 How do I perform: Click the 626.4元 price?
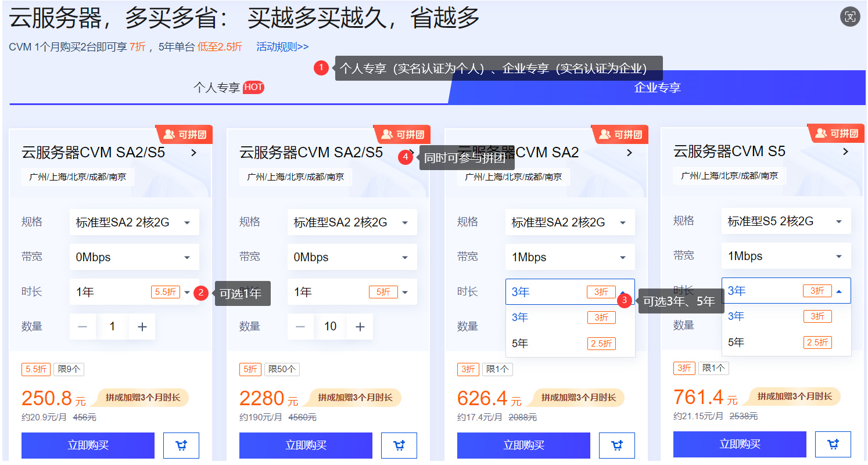tap(489, 398)
